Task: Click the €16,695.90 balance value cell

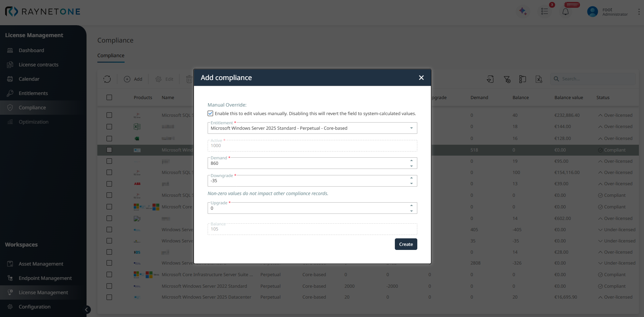Action: (x=566, y=297)
